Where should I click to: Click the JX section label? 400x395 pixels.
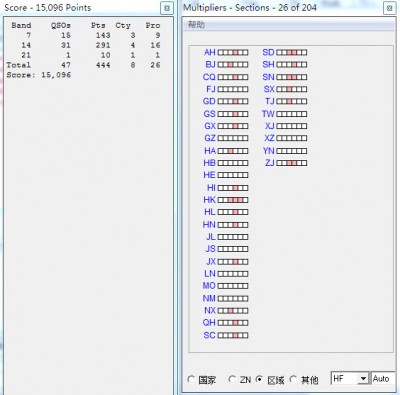click(211, 261)
